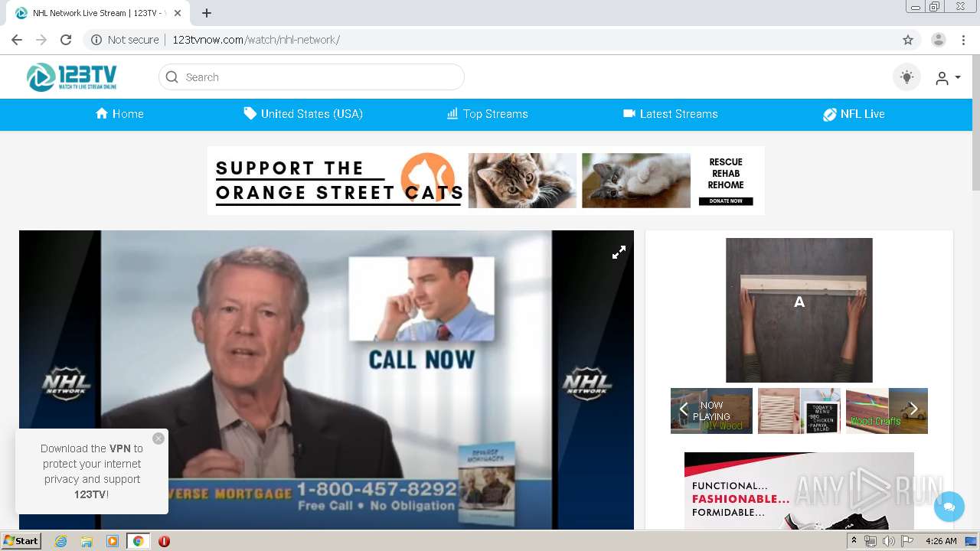Open the chat bubble button
980x551 pixels.
coord(949,507)
